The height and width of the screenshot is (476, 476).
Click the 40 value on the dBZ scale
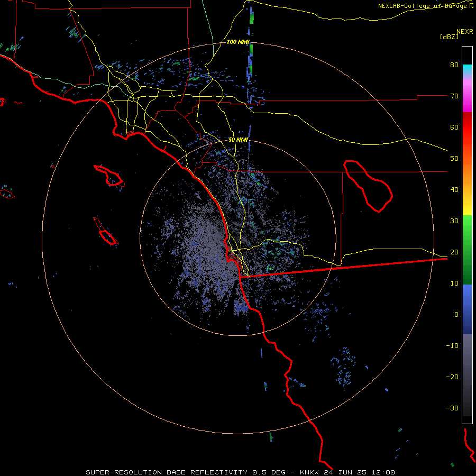(454, 190)
